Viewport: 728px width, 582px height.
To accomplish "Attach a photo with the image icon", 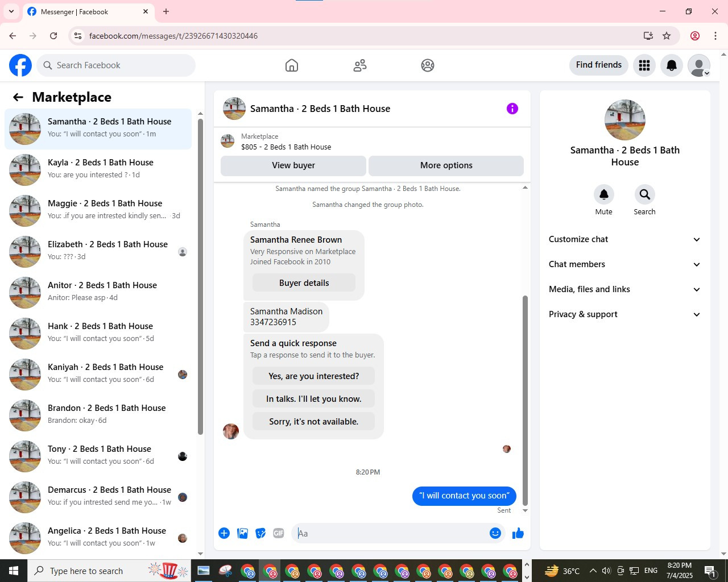I will (x=242, y=533).
